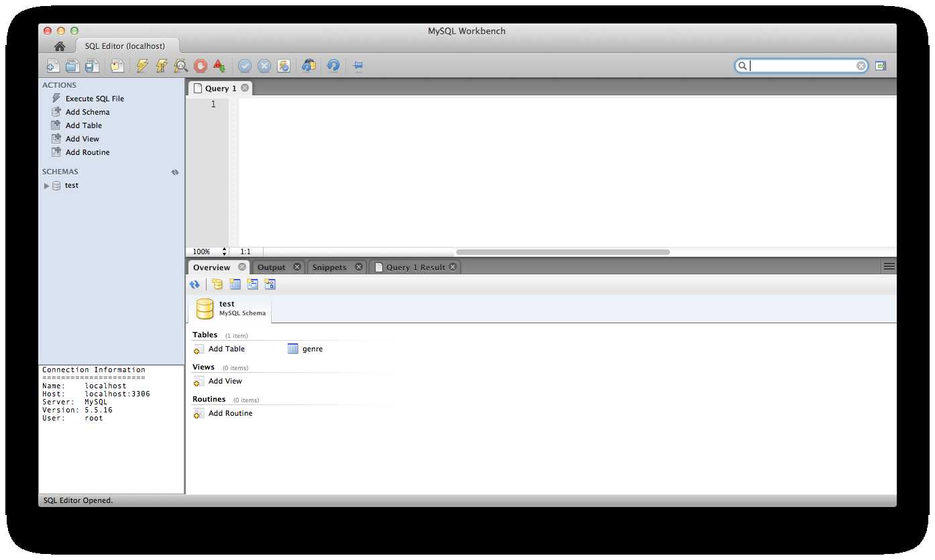
Task: Save the SQL script to file
Action: point(92,66)
